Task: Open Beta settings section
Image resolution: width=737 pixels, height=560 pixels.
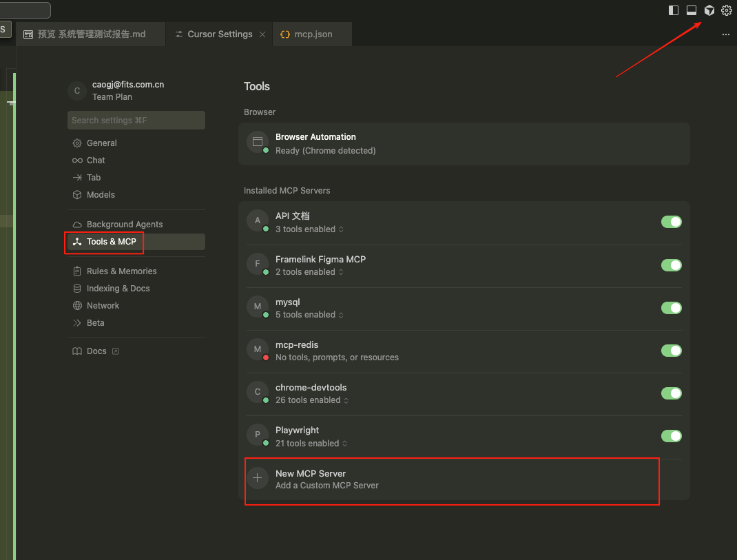Action: pyautogui.click(x=136, y=323)
